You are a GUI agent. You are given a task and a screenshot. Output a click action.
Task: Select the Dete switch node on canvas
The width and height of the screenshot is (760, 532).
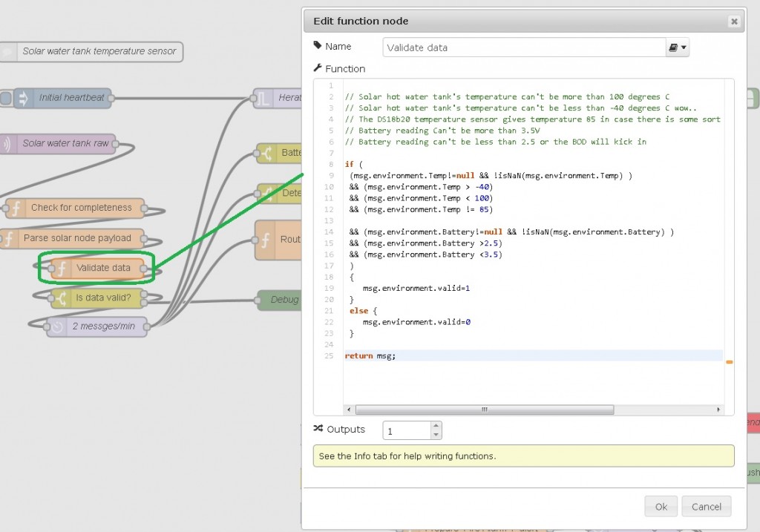pyautogui.click(x=280, y=194)
